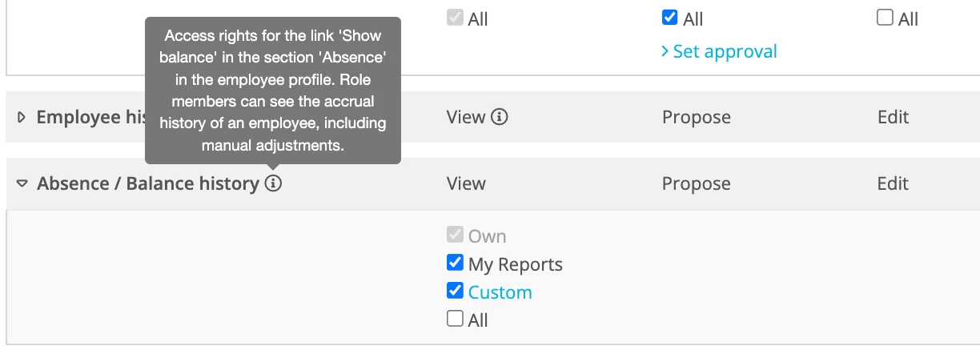Click the View header in Absence / Balance history row
The height and width of the screenshot is (346, 980).
(466, 184)
